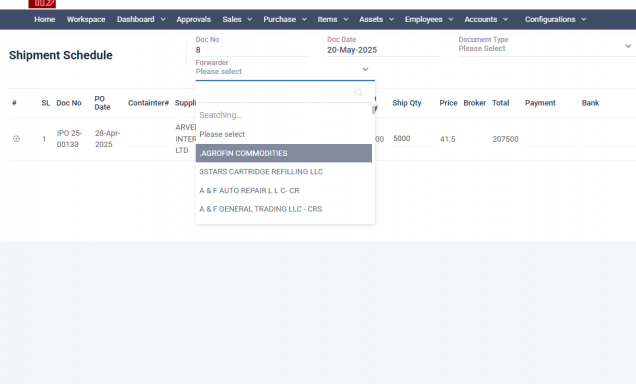Click the Payment field in row 1
The height and width of the screenshot is (384, 636).
[x=550, y=139]
